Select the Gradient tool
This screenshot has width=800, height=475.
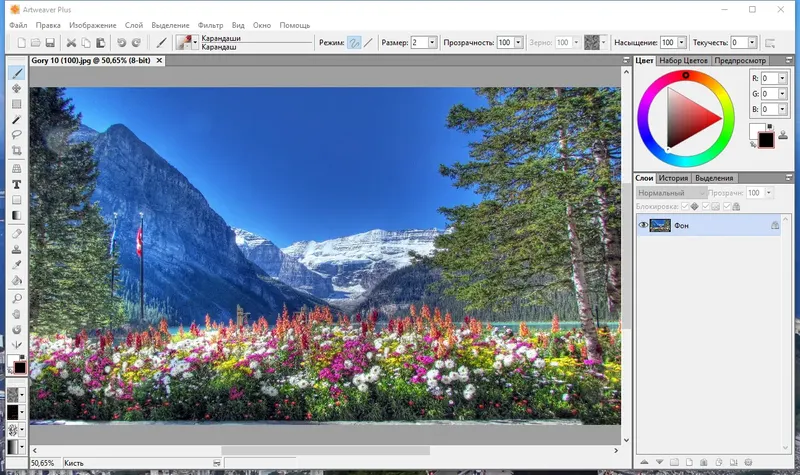point(17,215)
